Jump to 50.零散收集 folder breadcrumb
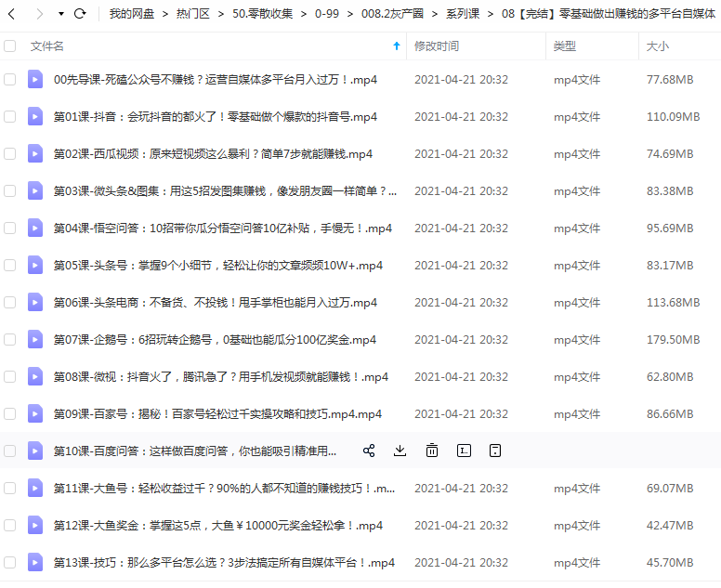The height and width of the screenshot is (588, 721). pyautogui.click(x=263, y=14)
